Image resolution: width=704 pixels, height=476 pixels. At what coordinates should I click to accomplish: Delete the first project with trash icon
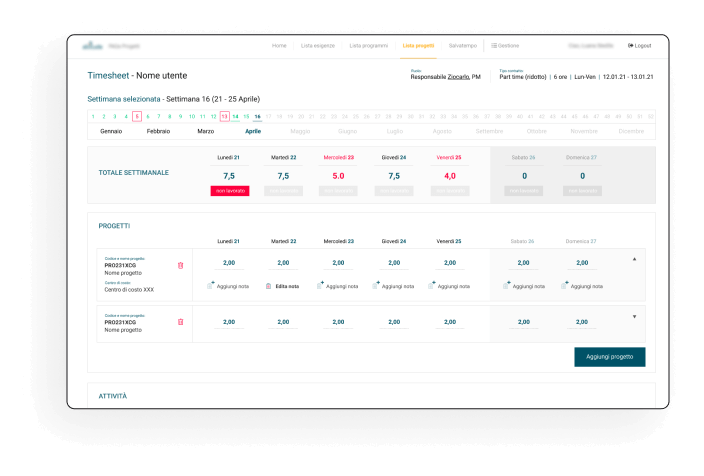[180, 265]
